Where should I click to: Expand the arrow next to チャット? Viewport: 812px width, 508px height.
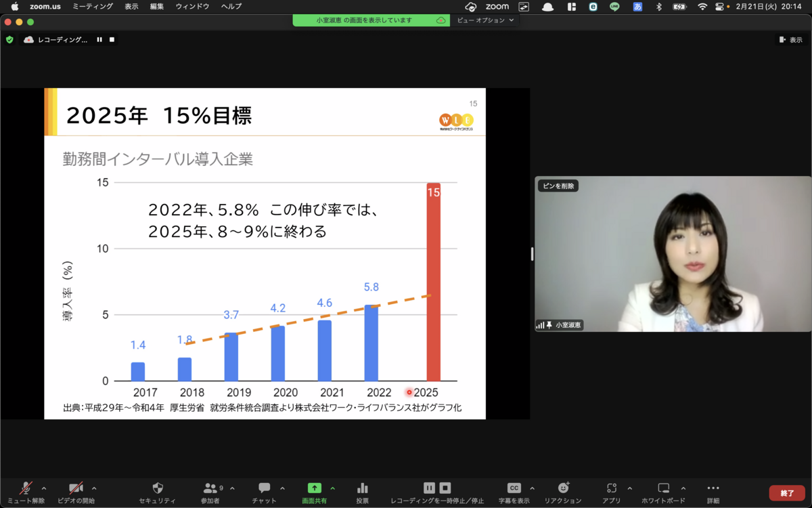coord(282,488)
